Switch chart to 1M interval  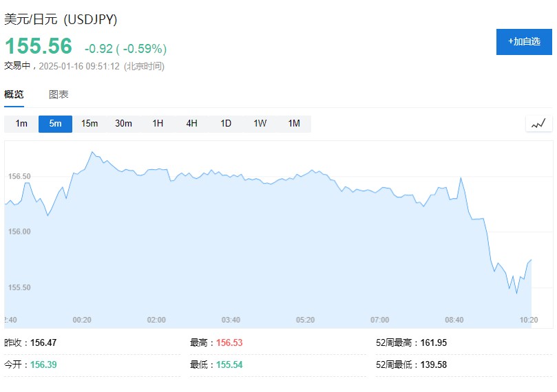click(x=294, y=124)
